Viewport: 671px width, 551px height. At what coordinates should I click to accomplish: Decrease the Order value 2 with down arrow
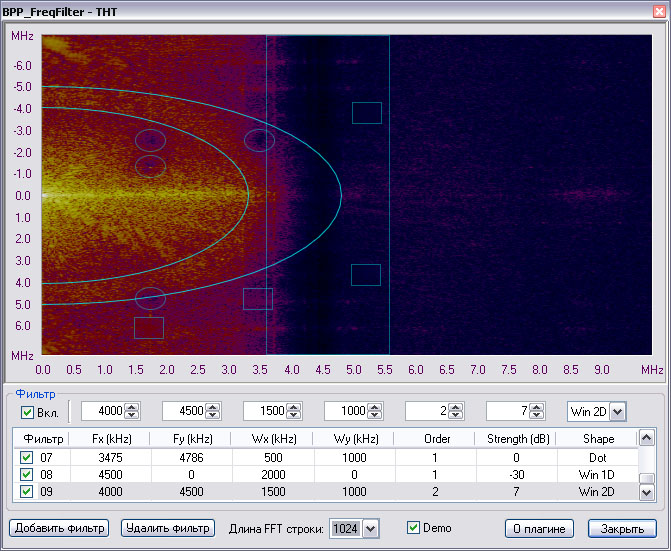coord(456,415)
